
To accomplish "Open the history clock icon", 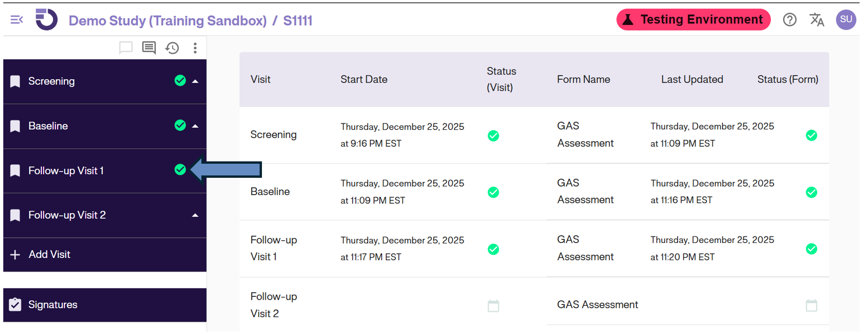I will click(172, 48).
